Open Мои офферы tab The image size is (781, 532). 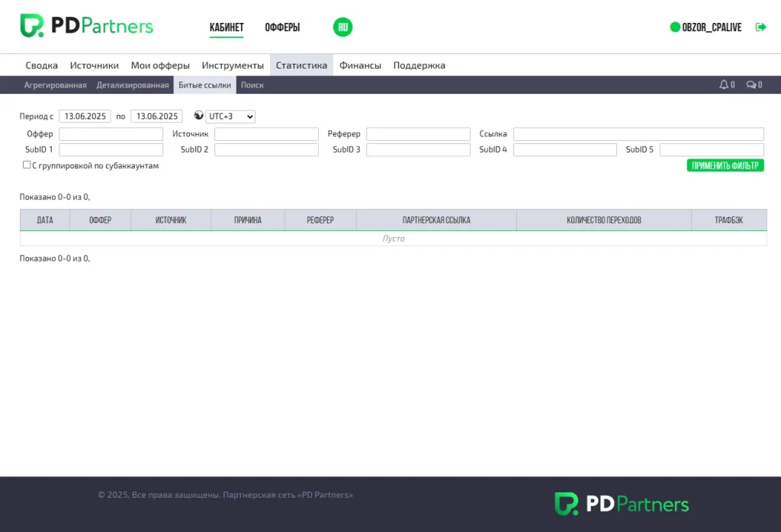coord(160,66)
